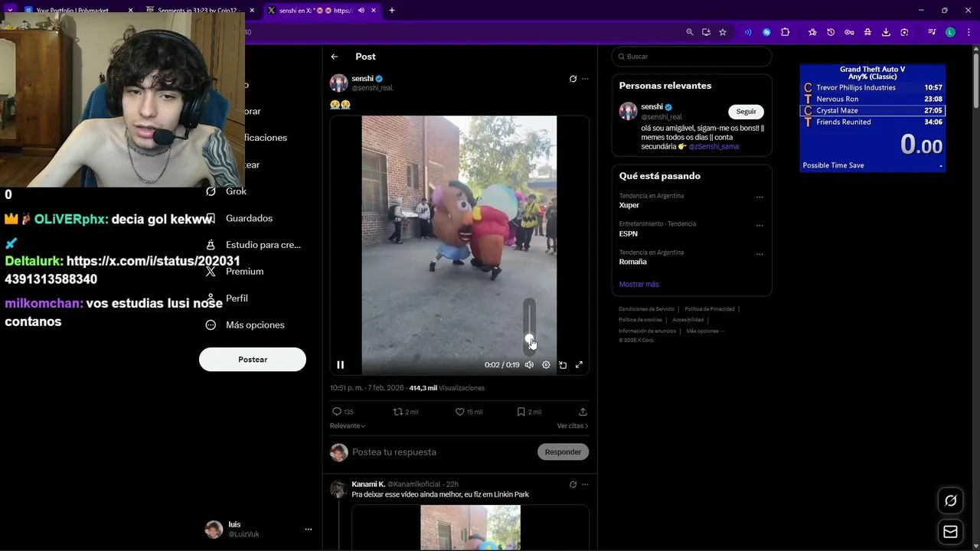Viewport: 980px width, 551px height.
Task: Click Mostrar más in trends
Action: (x=639, y=284)
